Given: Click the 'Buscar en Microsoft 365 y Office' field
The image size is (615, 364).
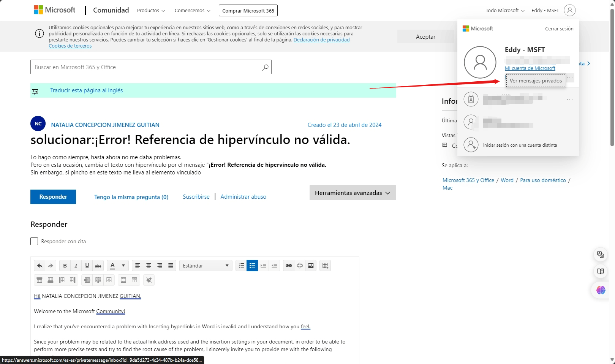Looking at the screenshot, I should 151,67.
